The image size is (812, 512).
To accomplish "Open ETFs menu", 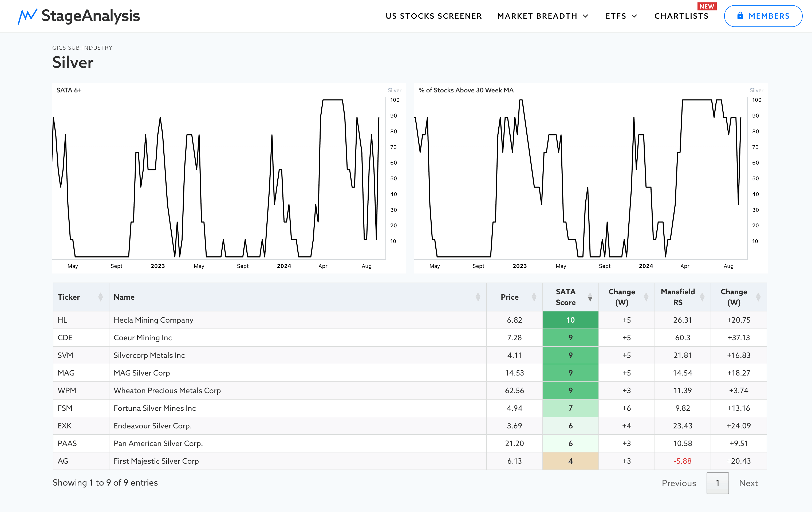I will tap(616, 16).
